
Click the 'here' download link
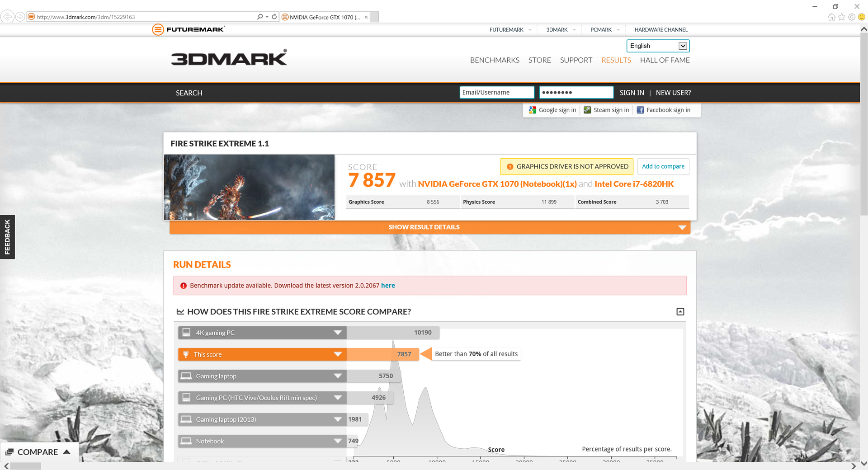(x=388, y=286)
